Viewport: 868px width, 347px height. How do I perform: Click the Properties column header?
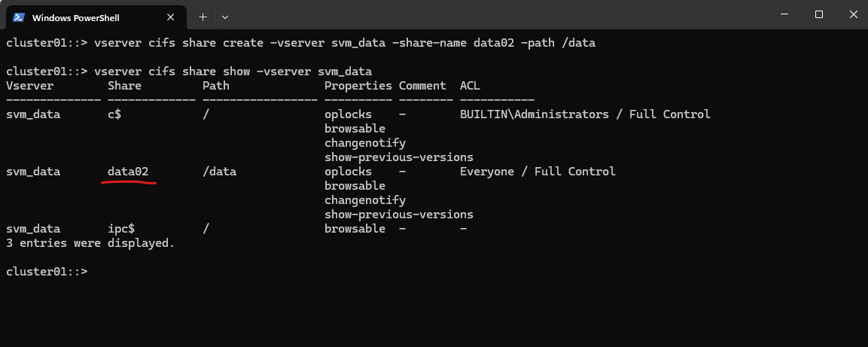(x=358, y=86)
